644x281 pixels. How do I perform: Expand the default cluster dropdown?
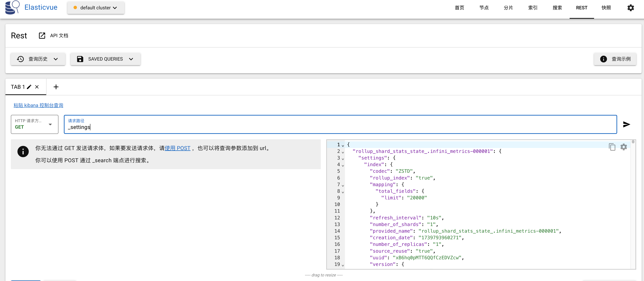pos(96,8)
